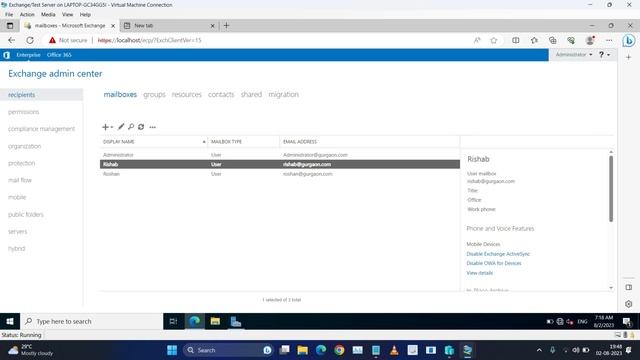This screenshot has height=360, width=640.
Task: Open the Edge settings and more menu
Action: pos(609,40)
